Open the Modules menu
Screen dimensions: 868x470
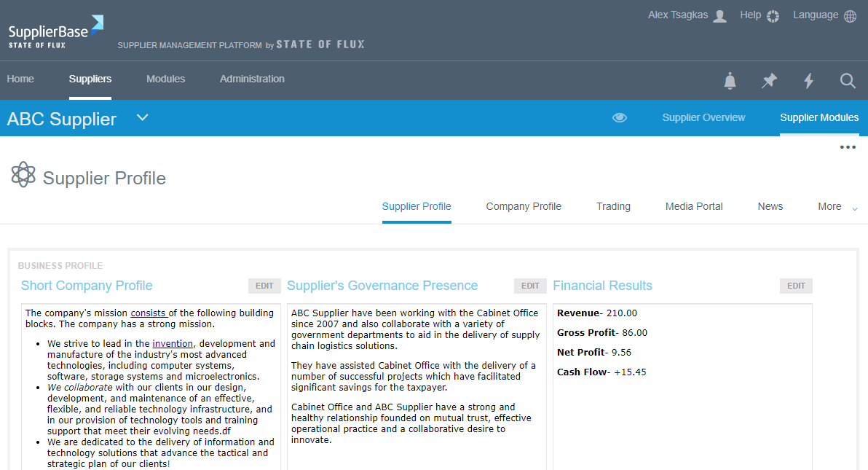165,79
